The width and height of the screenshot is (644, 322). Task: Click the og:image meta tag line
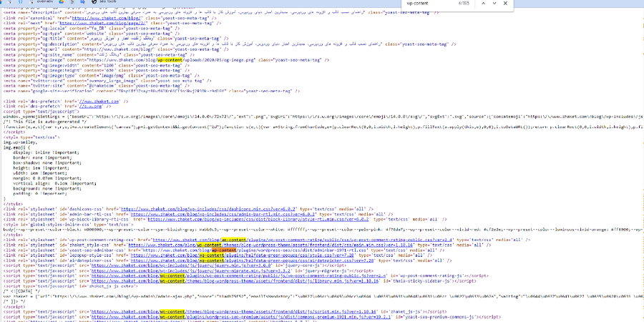point(166,59)
